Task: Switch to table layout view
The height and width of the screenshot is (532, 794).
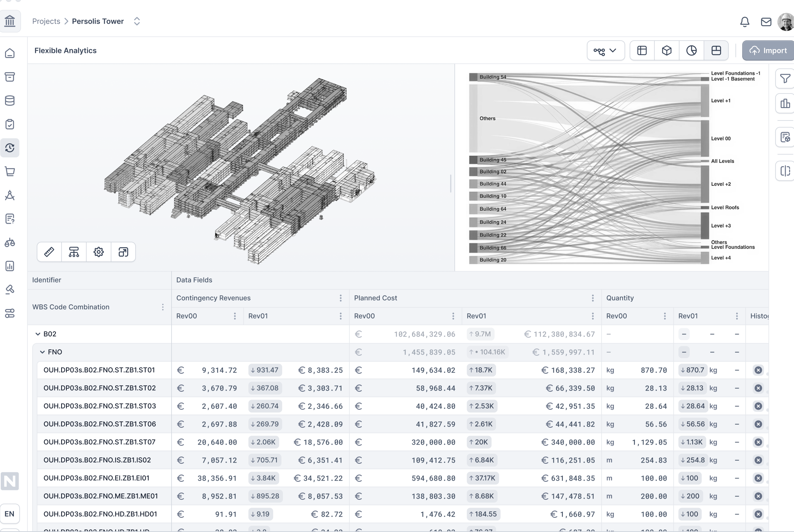Action: click(x=642, y=51)
